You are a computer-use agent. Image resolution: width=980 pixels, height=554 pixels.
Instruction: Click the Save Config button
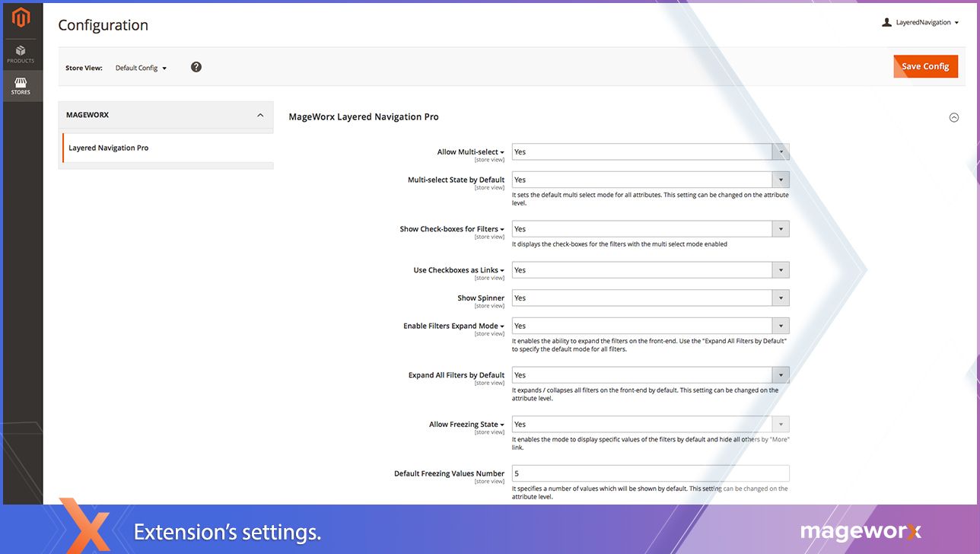(x=924, y=66)
